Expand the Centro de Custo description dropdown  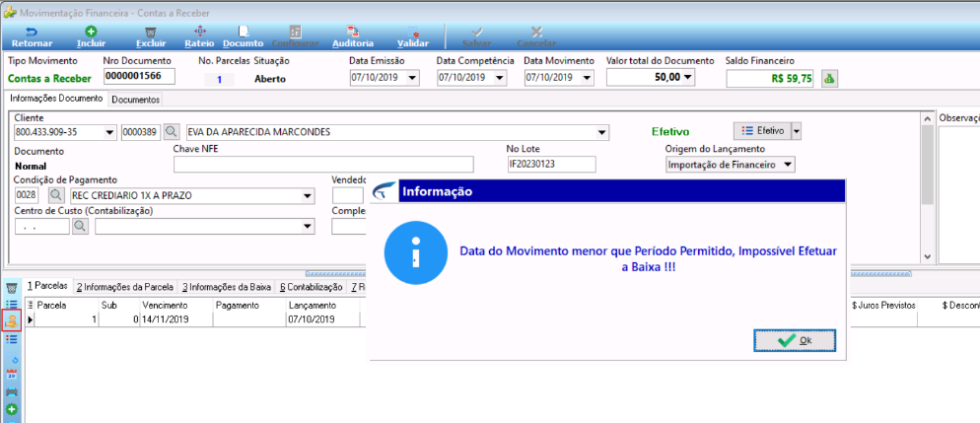pyautogui.click(x=307, y=226)
